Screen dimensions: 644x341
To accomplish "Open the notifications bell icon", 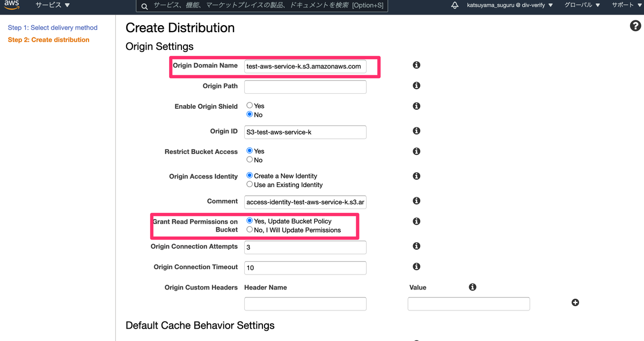I will 455,5.
